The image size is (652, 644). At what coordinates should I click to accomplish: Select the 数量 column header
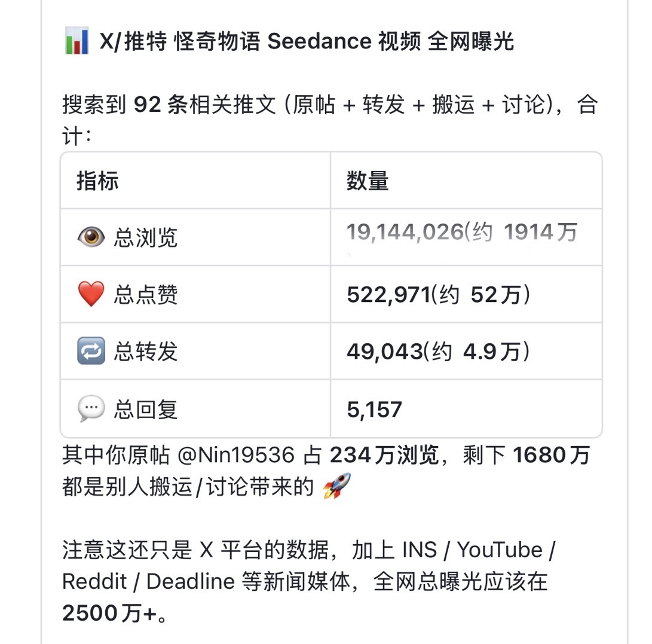(x=367, y=181)
